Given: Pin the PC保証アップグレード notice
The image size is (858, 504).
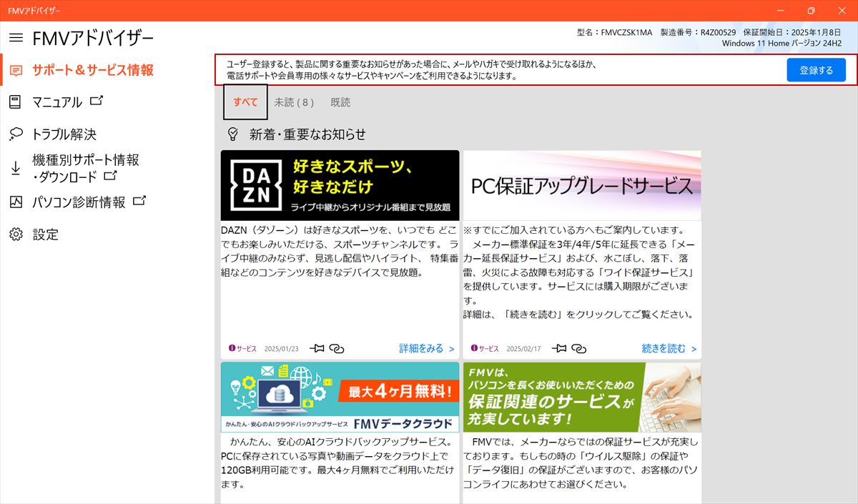Looking at the screenshot, I should tap(559, 348).
